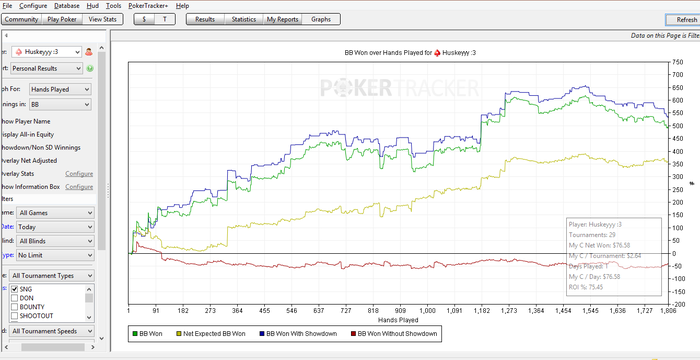Screen dimensions: 700x360
Task: Click the Hands Played axis label
Action: click(x=398, y=320)
